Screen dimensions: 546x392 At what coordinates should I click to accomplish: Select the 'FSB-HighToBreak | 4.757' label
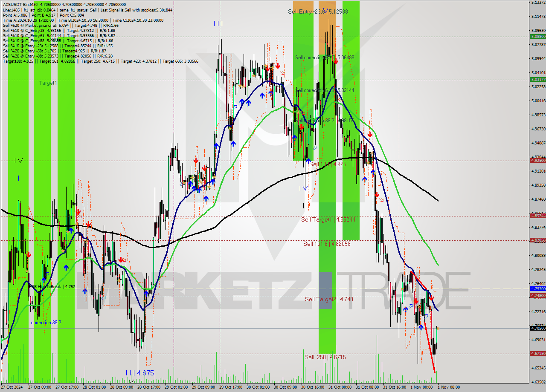[52, 287]
